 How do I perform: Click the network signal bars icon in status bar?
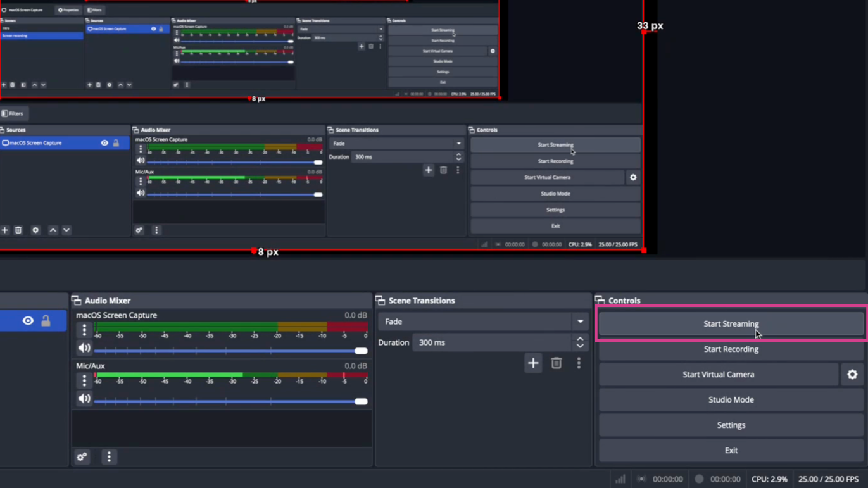[620, 479]
